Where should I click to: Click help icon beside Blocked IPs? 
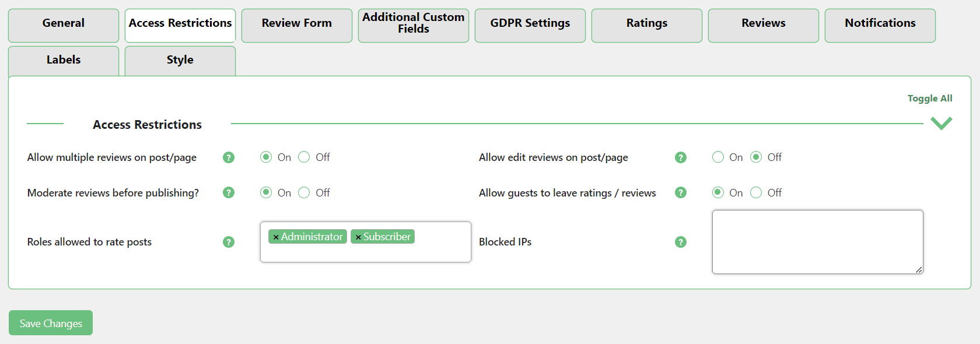pos(680,242)
